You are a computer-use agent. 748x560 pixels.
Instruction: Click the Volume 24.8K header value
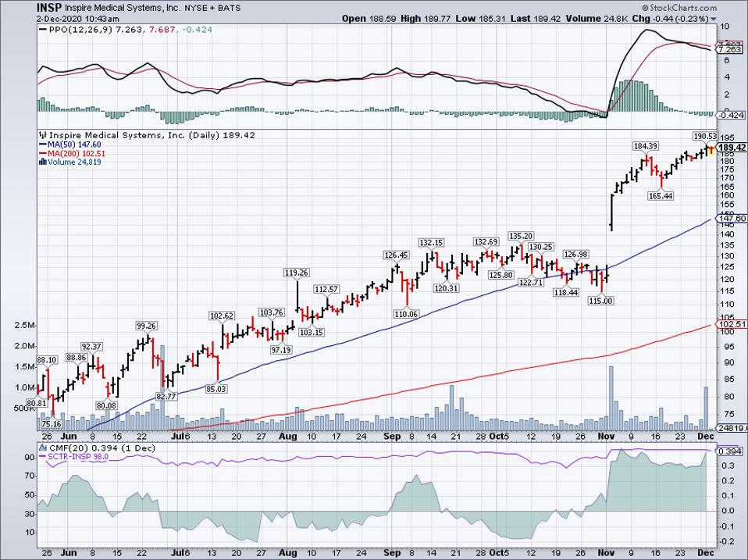point(597,19)
